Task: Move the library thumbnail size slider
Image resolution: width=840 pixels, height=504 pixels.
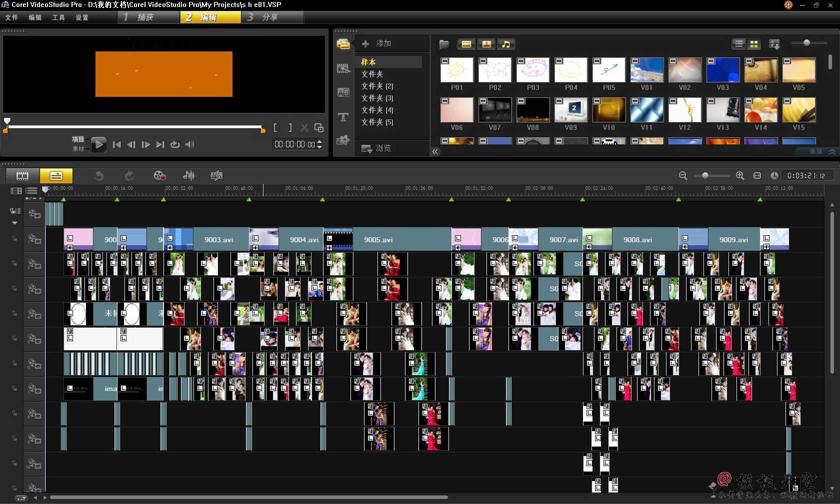Action: point(806,43)
